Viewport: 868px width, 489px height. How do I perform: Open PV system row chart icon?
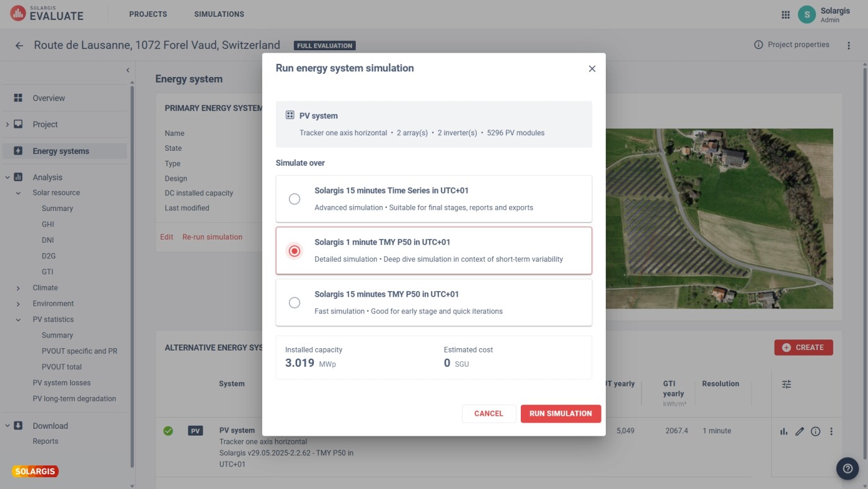click(x=784, y=431)
